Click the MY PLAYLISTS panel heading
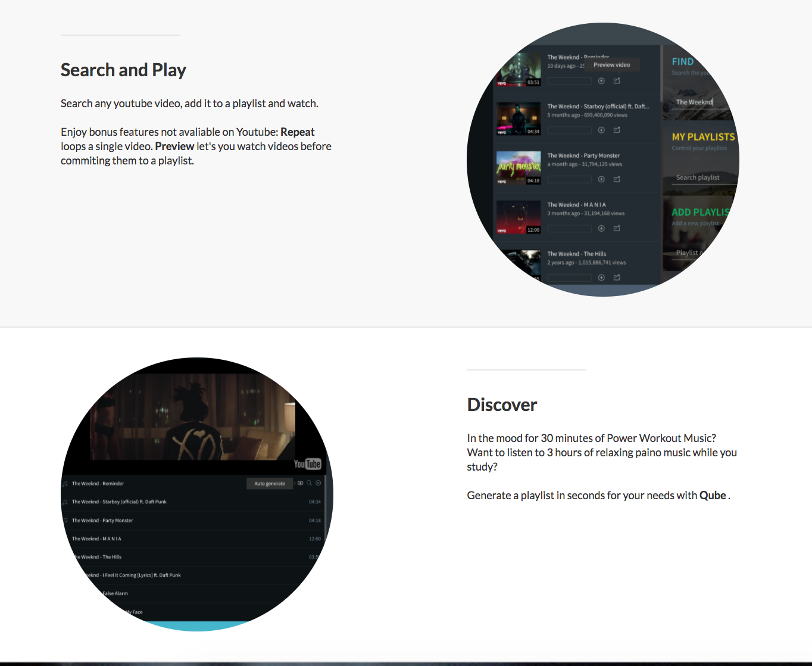The height and width of the screenshot is (666, 812). click(704, 137)
